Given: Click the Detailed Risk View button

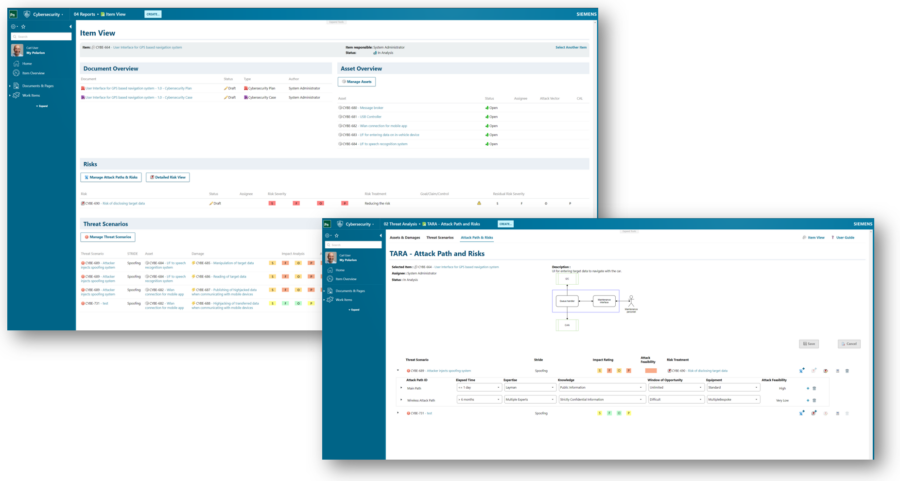Looking at the screenshot, I should point(166,177).
